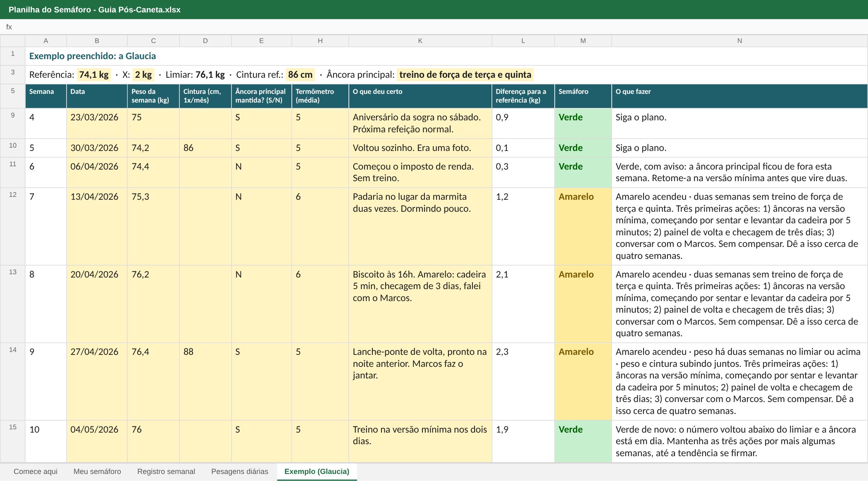
Task: Click 'Verde de novo' advice cell
Action: 739,441
